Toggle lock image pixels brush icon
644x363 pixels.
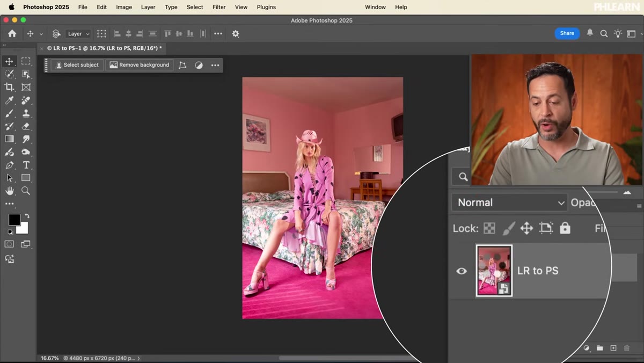click(508, 228)
